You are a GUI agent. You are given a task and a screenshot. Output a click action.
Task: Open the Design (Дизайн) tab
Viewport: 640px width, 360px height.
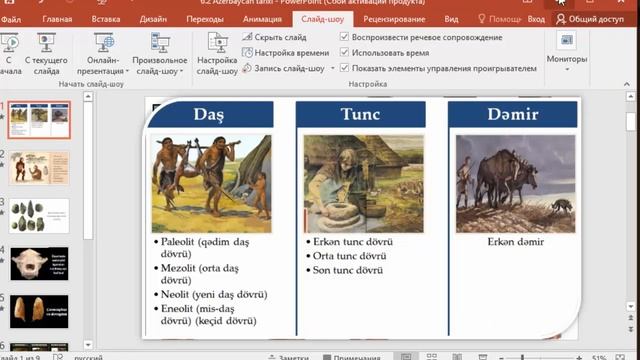(x=153, y=19)
